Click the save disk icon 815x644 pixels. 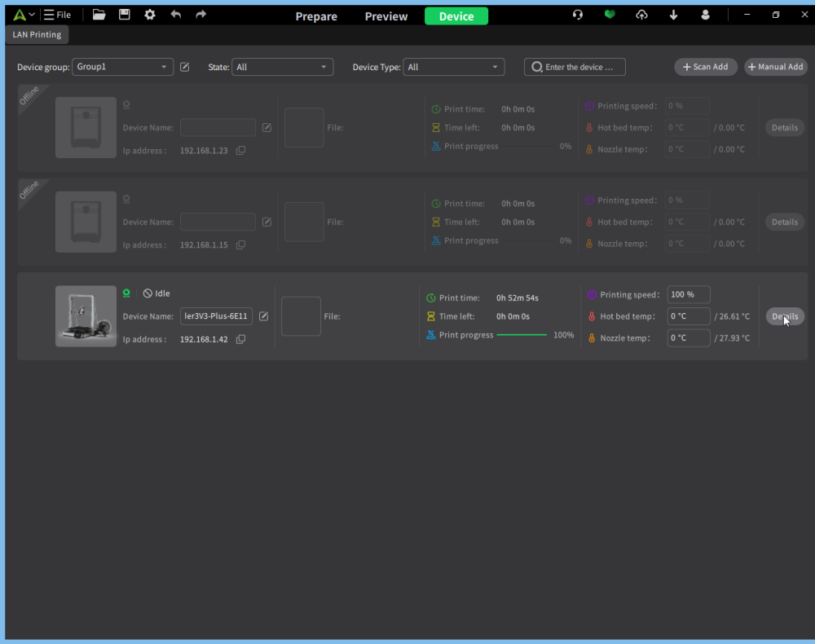click(124, 15)
